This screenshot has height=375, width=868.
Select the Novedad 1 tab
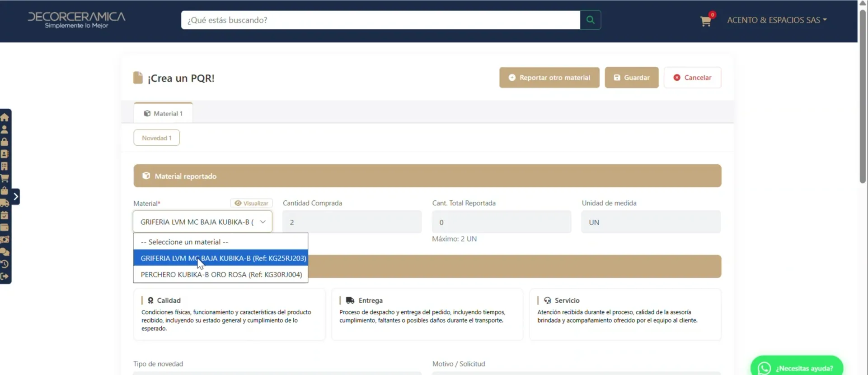(157, 138)
